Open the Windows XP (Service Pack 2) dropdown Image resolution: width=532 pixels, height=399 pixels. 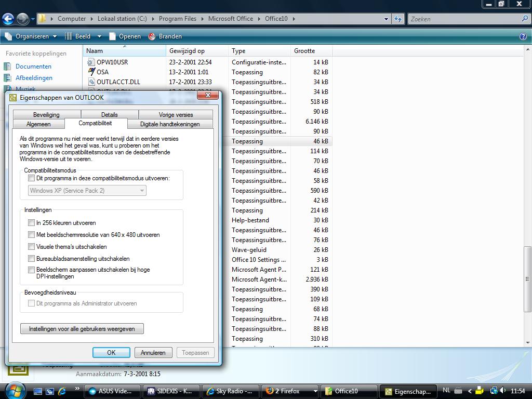tap(87, 191)
